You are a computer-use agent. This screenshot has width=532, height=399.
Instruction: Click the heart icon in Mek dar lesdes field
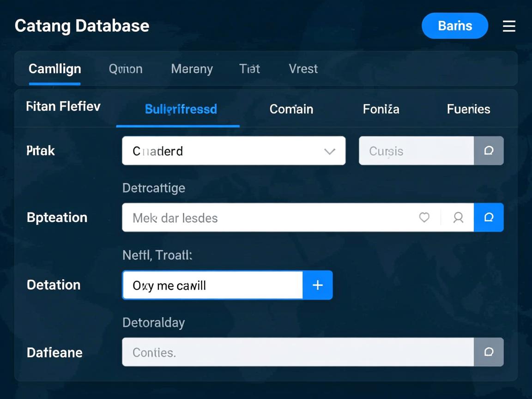click(x=424, y=218)
